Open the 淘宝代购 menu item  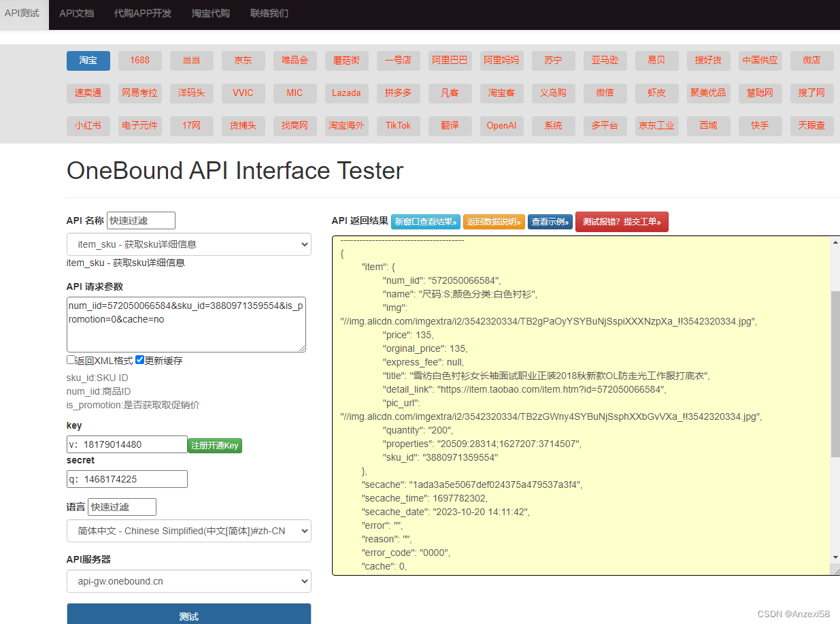210,14
